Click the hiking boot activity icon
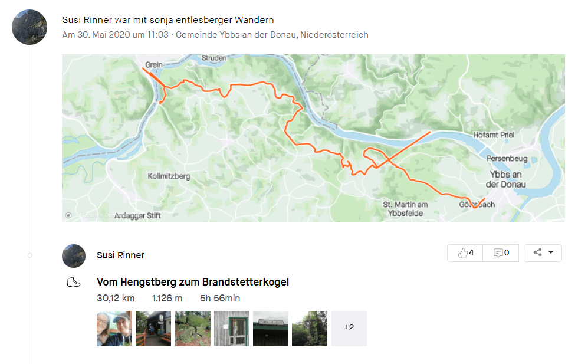Image resolution: width=588 pixels, height=364 pixels. 74,282
